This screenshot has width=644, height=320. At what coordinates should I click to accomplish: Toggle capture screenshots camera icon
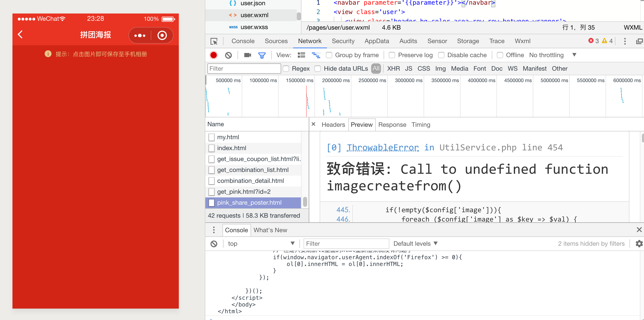[x=248, y=55]
